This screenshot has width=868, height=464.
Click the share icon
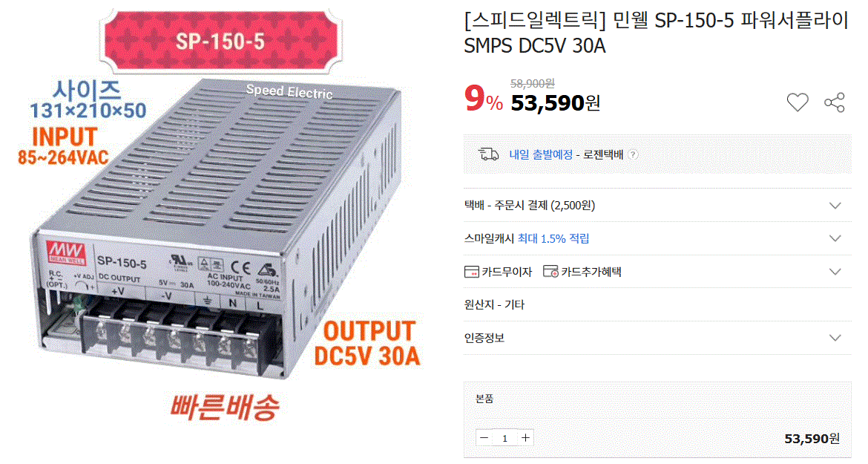click(x=834, y=103)
